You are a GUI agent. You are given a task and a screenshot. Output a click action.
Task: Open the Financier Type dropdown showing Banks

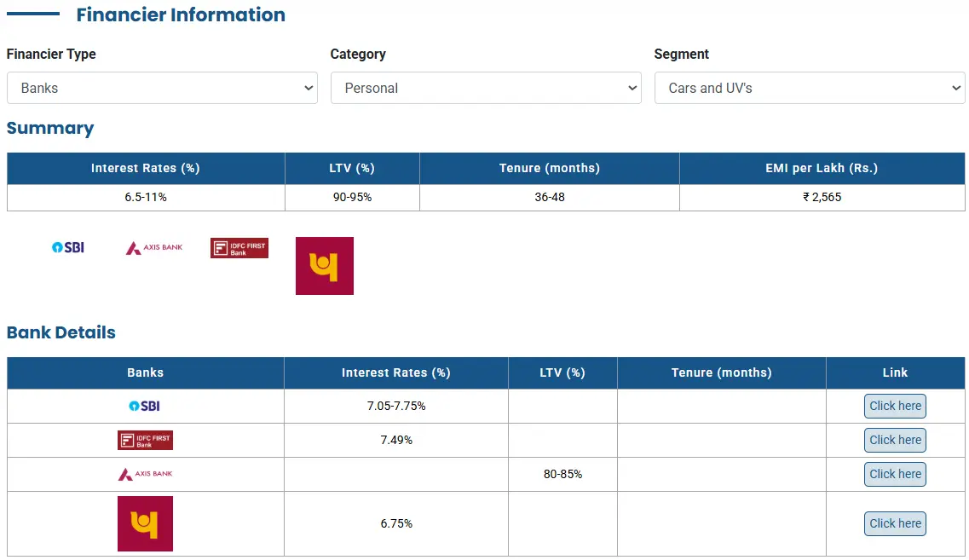(162, 88)
